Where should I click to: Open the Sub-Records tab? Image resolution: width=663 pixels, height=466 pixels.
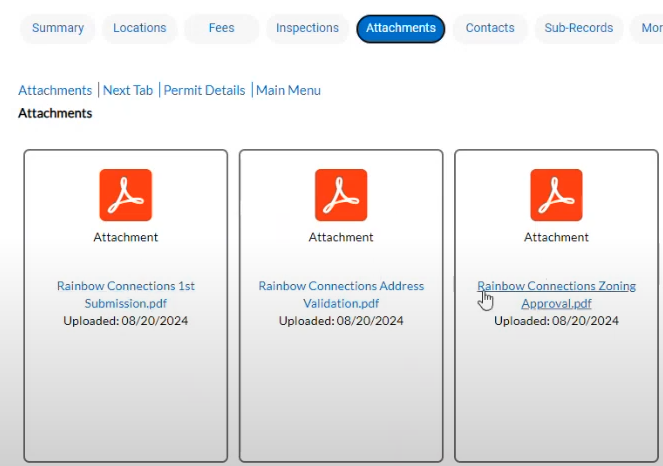578,28
